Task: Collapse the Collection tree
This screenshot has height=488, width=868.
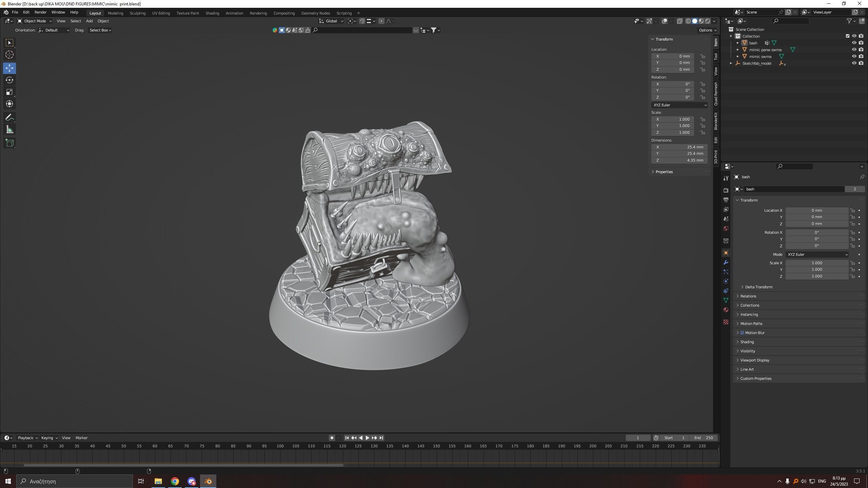Action: click(731, 36)
